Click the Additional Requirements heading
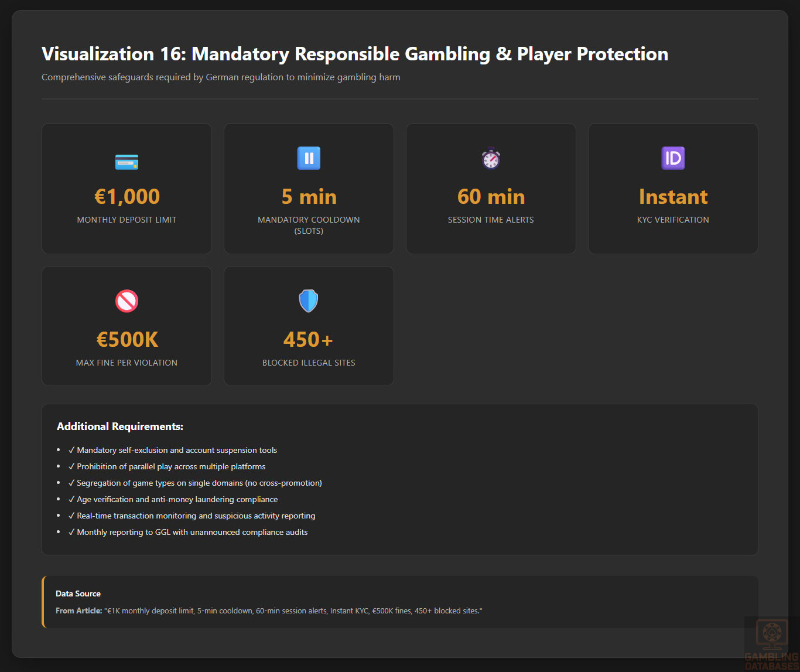Viewport: 800px width, 672px height. (120, 427)
